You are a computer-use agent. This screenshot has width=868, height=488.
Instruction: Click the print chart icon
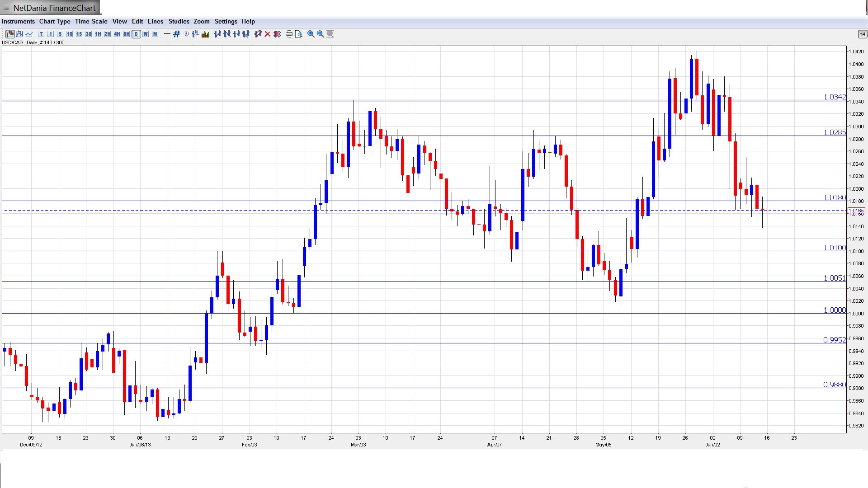click(289, 34)
